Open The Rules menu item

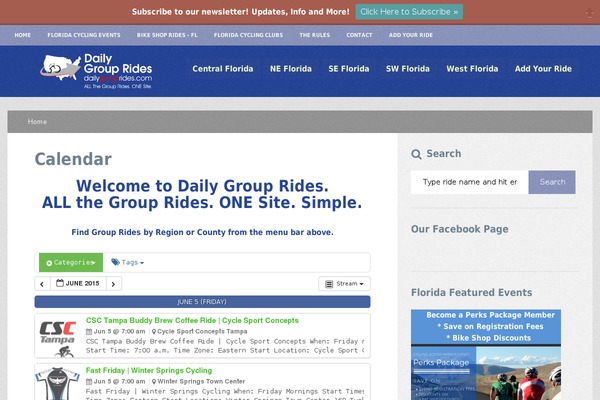coord(315,35)
